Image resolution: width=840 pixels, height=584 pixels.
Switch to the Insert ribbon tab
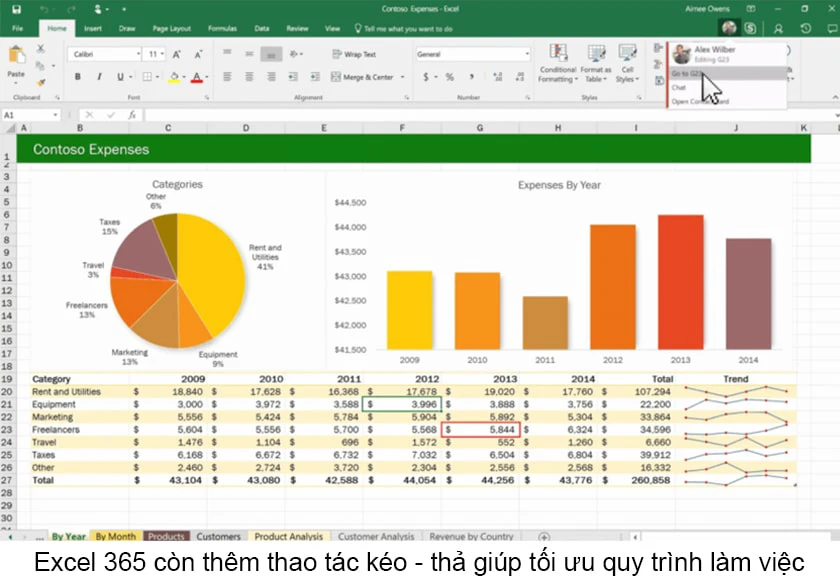tap(93, 28)
